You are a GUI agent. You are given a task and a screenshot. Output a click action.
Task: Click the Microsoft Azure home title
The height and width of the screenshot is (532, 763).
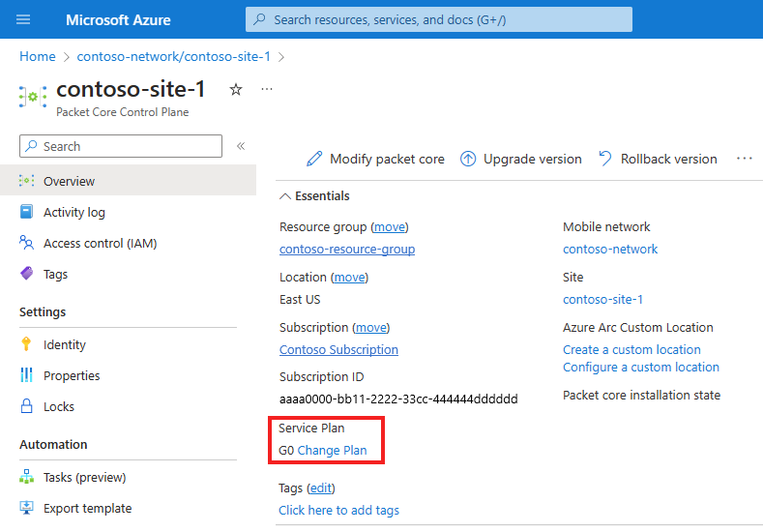point(118,20)
